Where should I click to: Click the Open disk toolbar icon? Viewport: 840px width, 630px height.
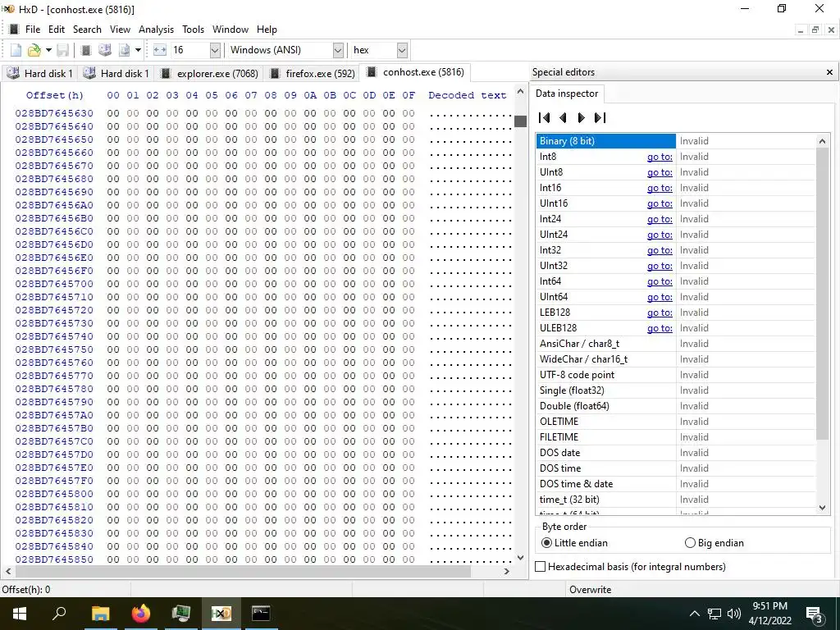(105, 50)
